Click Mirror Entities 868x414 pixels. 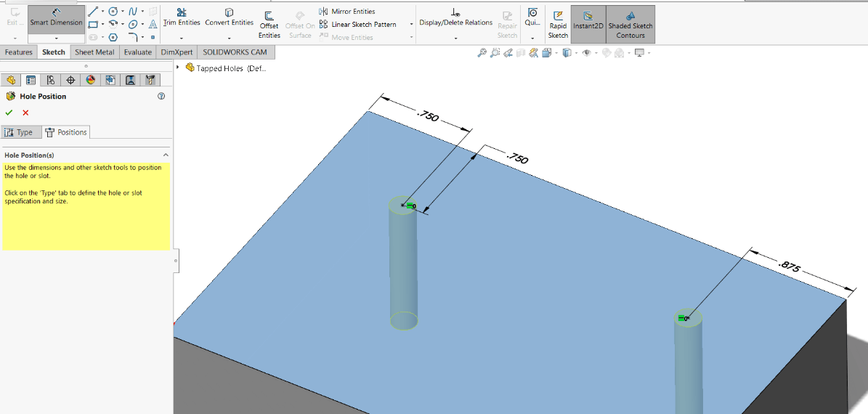pyautogui.click(x=347, y=11)
